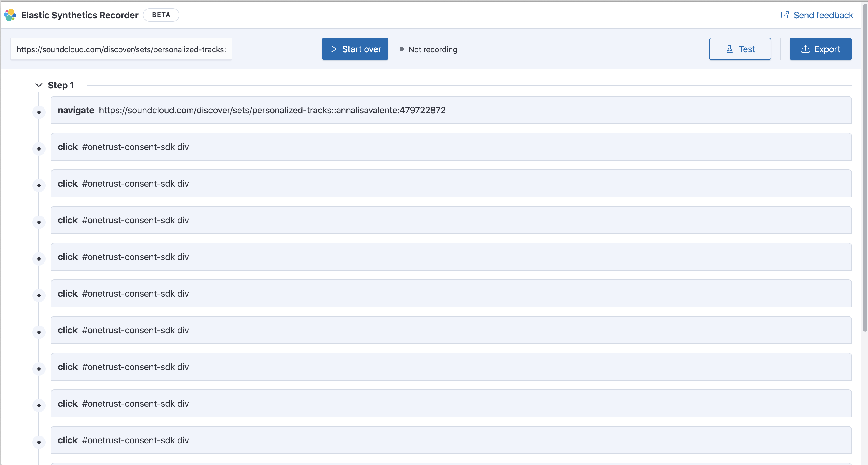Click the Export button

820,49
